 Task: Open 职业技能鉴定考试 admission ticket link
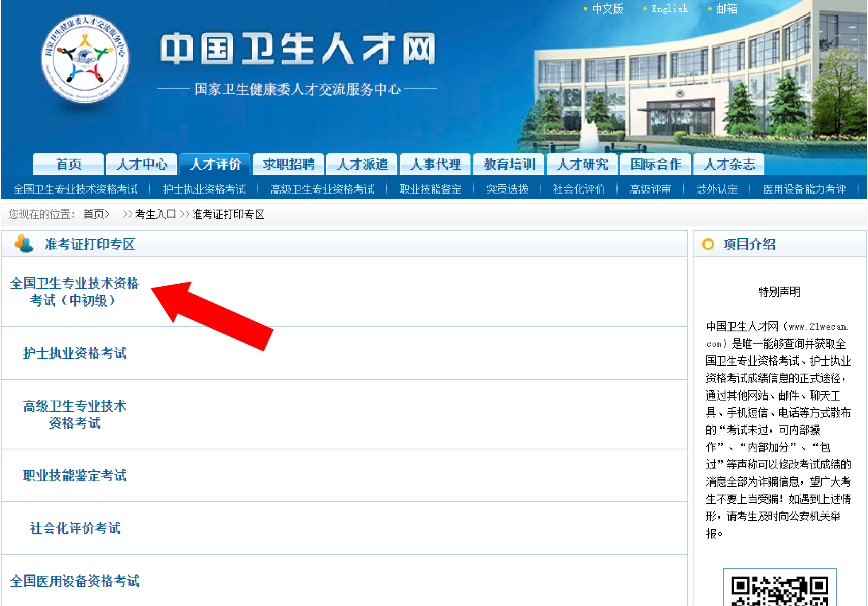75,476
